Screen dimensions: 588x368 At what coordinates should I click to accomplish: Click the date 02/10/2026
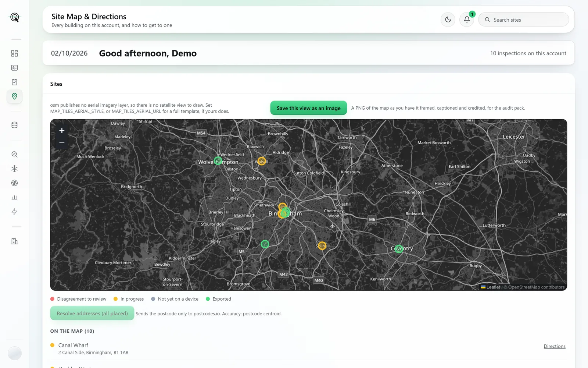point(69,53)
